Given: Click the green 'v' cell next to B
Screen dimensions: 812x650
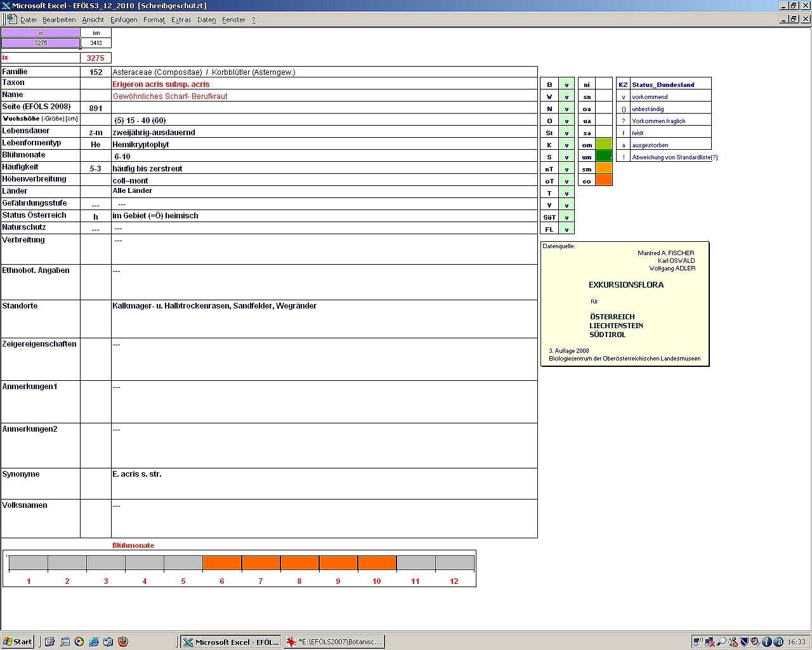Looking at the screenshot, I should pos(566,84).
